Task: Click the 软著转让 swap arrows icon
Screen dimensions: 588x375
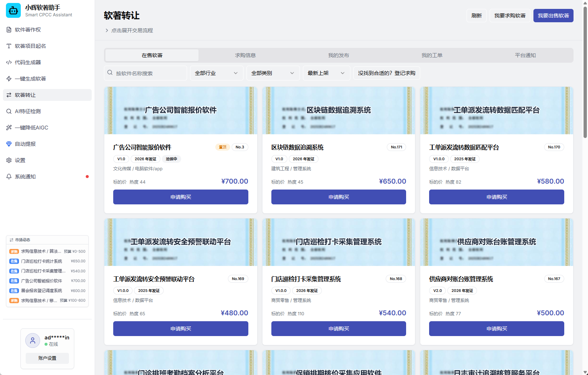Action: [9, 95]
